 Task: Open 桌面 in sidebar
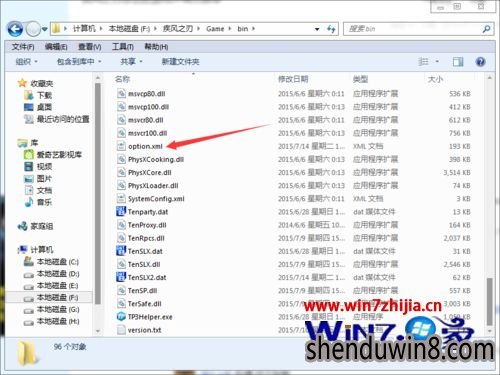coord(38,107)
